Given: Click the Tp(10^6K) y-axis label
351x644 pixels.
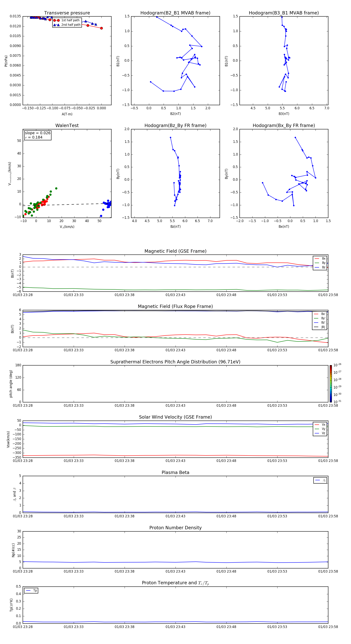Looking at the screenshot, I should pos(11,605).
